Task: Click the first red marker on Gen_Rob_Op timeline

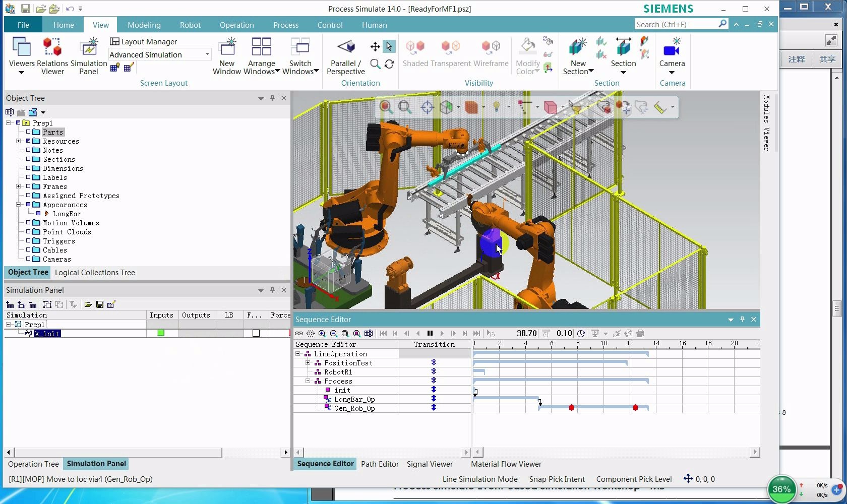Action: tap(571, 407)
